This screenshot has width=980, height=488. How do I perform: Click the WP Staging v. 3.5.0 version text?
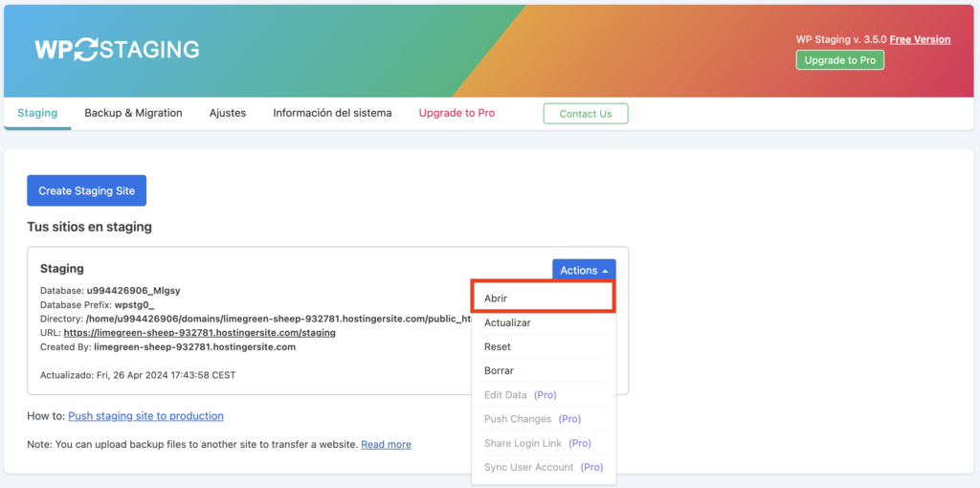pos(841,39)
